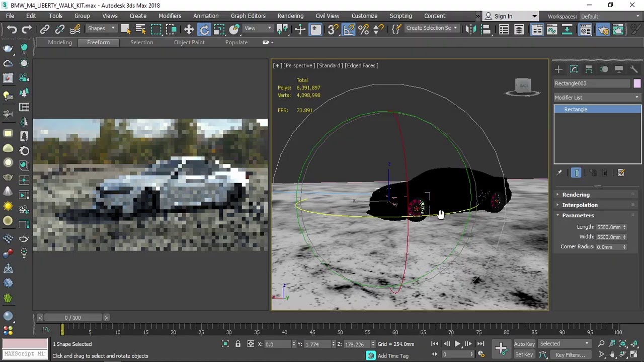Choose the Rectangular Selection Region tool

[156, 30]
